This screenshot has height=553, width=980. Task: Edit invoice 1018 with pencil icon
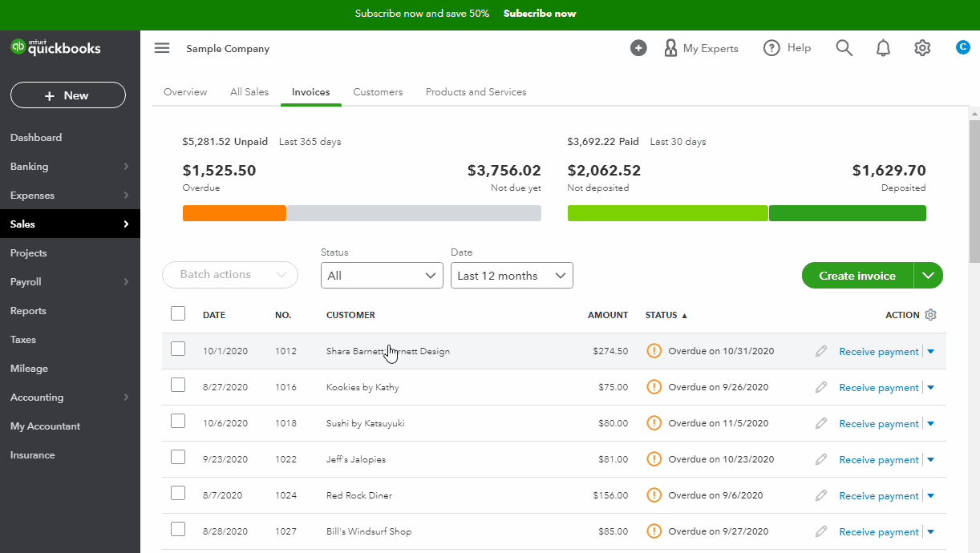point(820,423)
